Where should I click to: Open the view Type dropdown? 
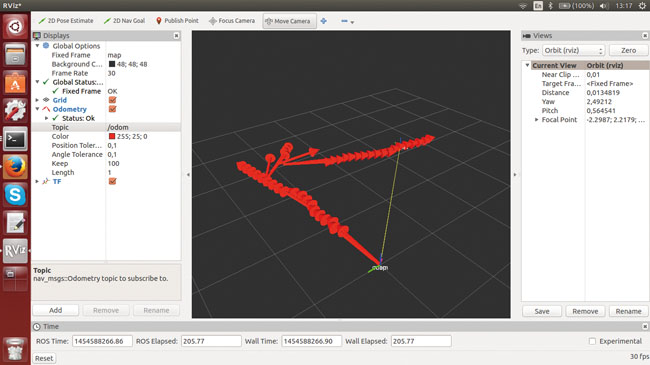(573, 50)
